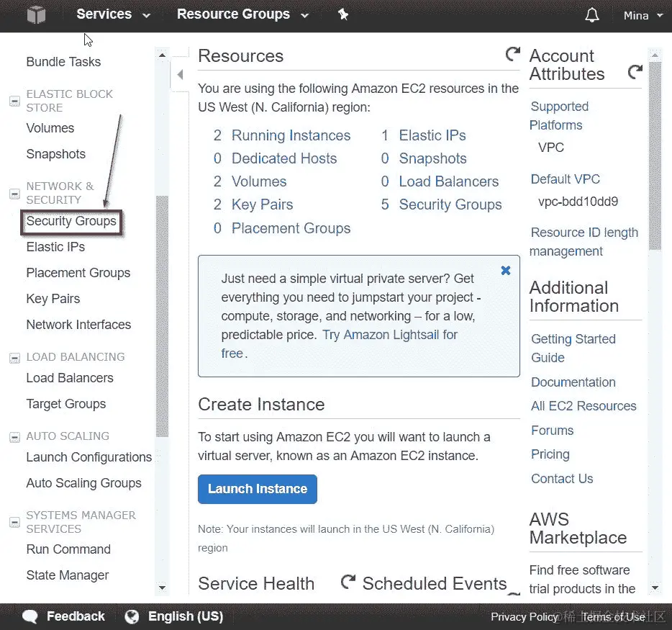Click the right panel scrollbar thumb

(655, 156)
